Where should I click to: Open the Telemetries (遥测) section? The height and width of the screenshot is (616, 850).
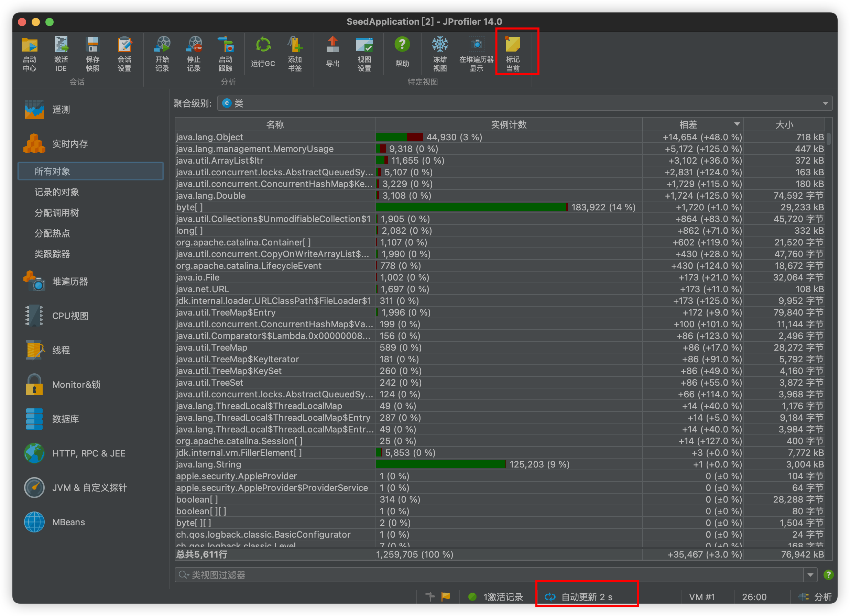(47, 109)
